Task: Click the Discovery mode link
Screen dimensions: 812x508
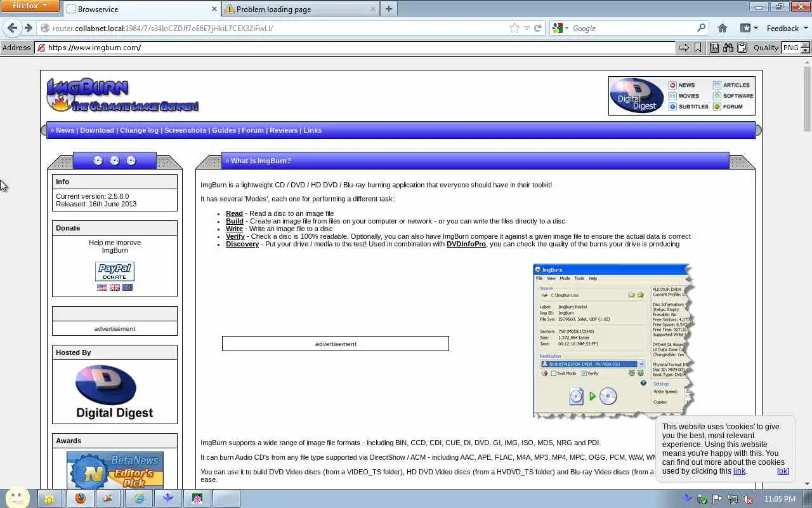Action: point(242,244)
